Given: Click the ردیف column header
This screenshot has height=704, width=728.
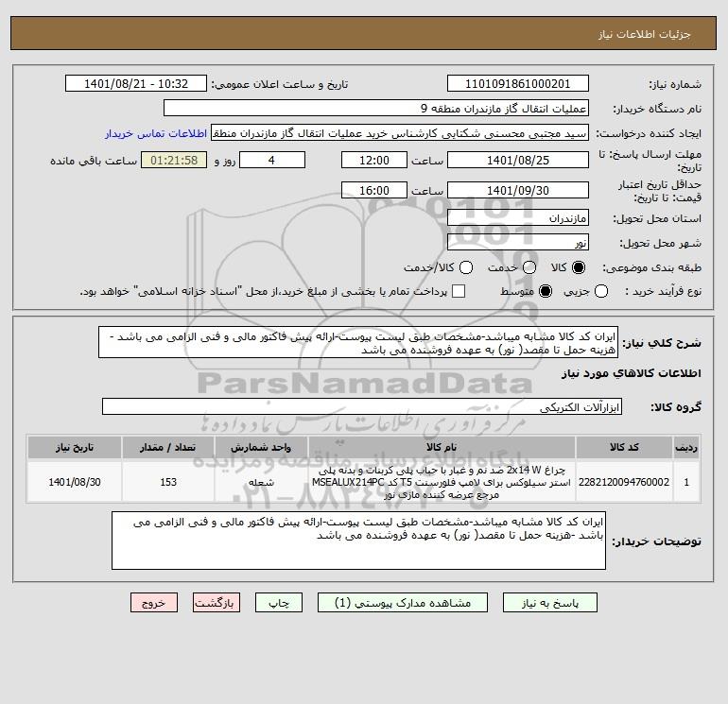Looking at the screenshot, I should [x=685, y=447].
